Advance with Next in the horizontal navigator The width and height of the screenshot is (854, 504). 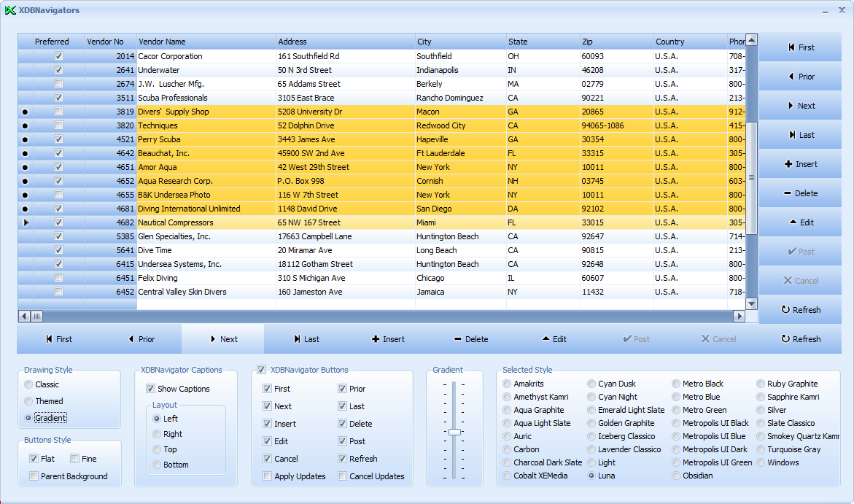pyautogui.click(x=222, y=339)
